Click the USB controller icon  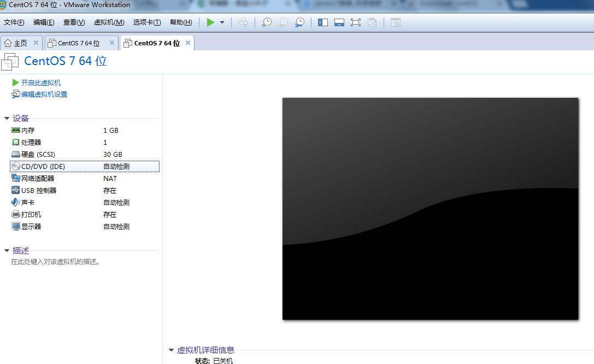pyautogui.click(x=15, y=190)
